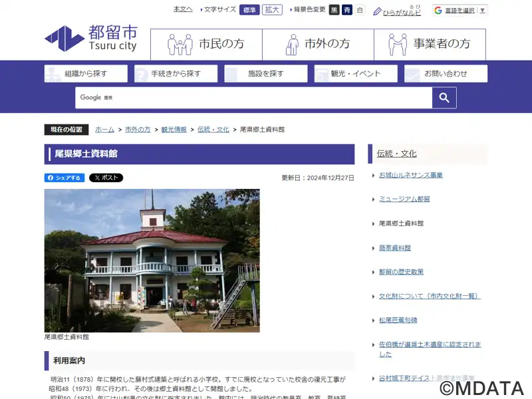Click the update date 2024年12月27日 text
This screenshot has height=399, width=532.
[x=331, y=178]
